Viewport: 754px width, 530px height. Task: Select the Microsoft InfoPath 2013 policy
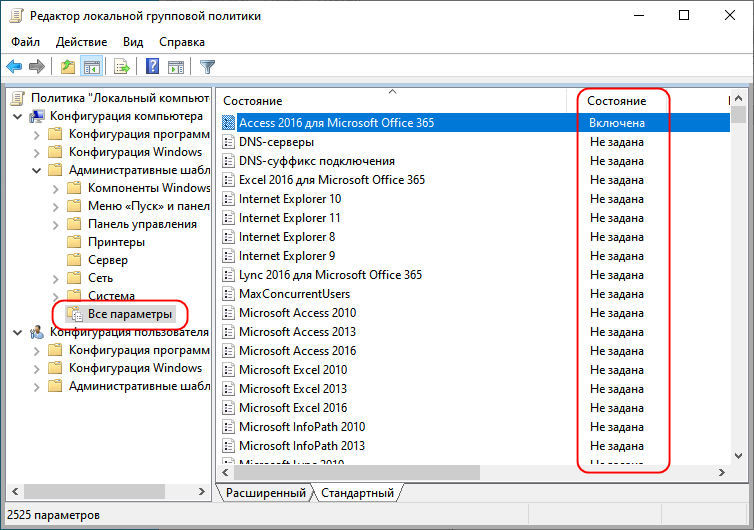302,446
